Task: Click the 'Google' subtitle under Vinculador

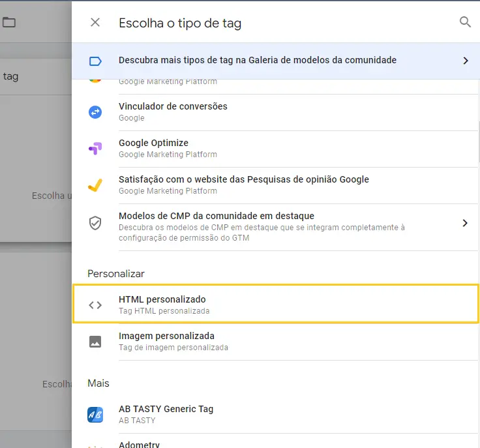Action: point(131,118)
